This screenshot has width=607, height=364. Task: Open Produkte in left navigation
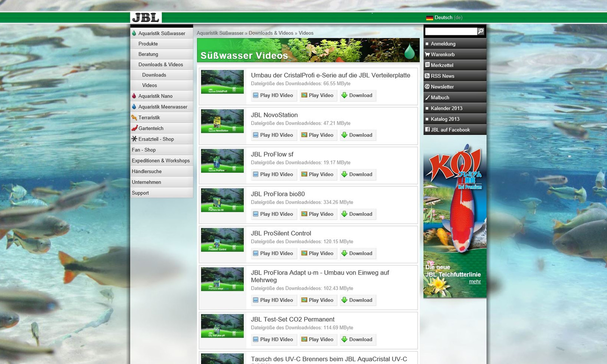[x=161, y=44]
